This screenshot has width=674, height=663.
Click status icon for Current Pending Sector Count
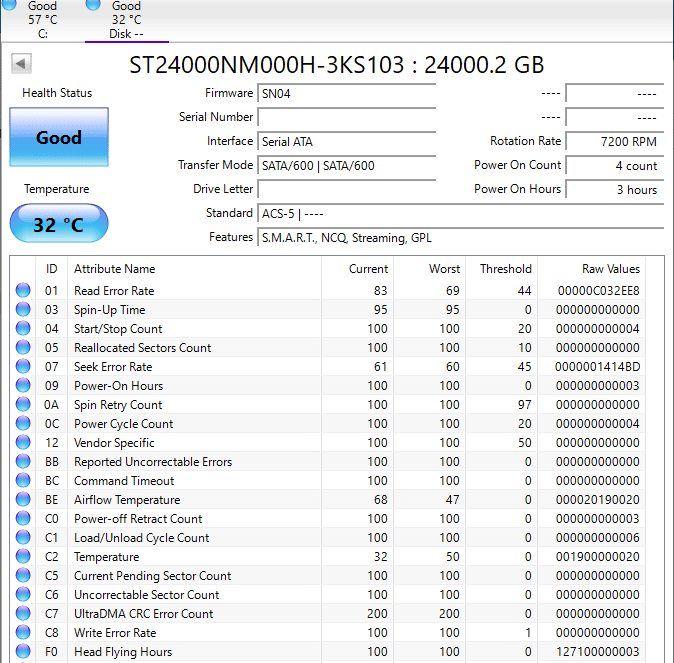[x=23, y=575]
